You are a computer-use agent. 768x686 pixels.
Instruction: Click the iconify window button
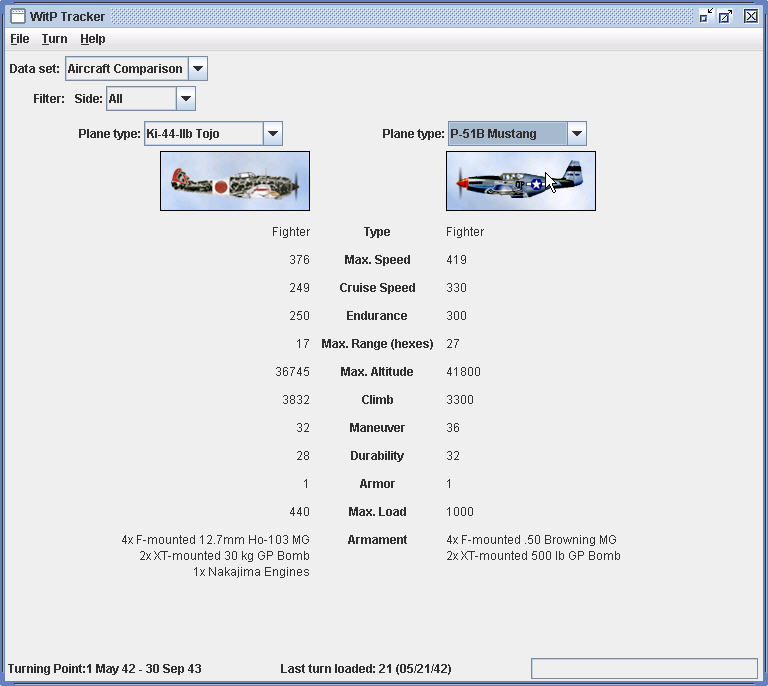pos(706,16)
